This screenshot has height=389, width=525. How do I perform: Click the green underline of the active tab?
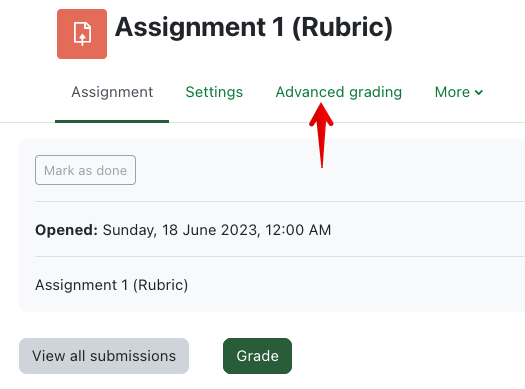click(112, 121)
